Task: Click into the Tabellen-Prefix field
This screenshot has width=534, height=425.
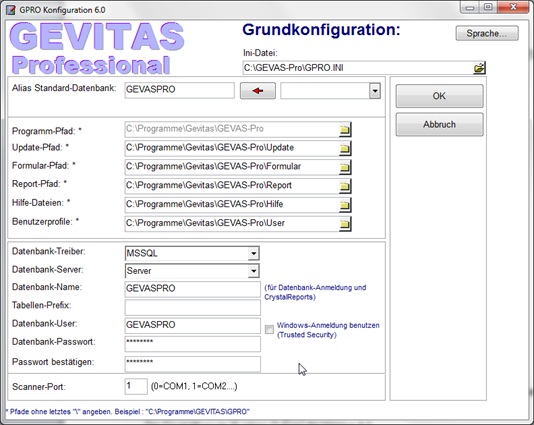Action: click(x=193, y=308)
